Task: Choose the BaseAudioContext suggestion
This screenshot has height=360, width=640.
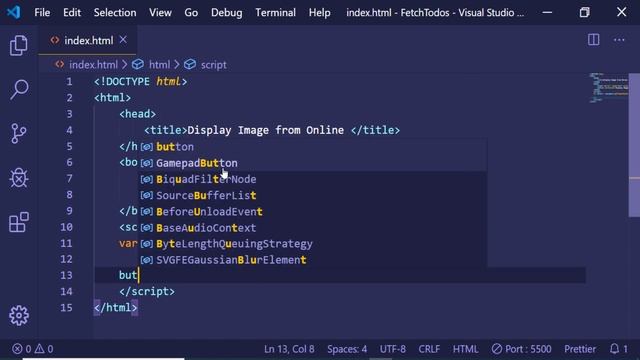Action: [313, 228]
